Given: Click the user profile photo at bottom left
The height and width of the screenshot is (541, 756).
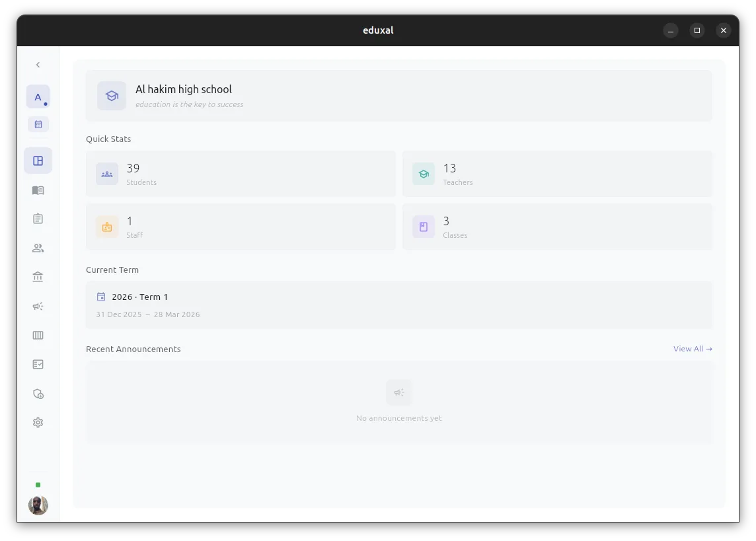Looking at the screenshot, I should [x=38, y=505].
